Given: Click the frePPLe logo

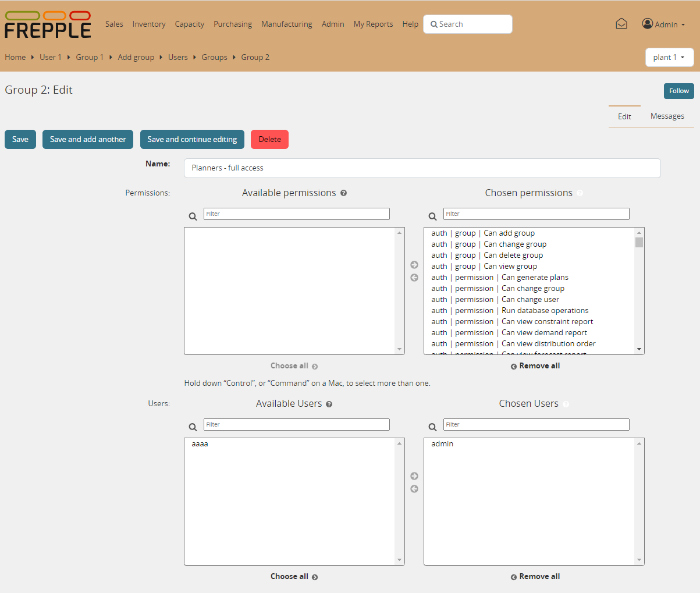Looking at the screenshot, I should (48, 24).
